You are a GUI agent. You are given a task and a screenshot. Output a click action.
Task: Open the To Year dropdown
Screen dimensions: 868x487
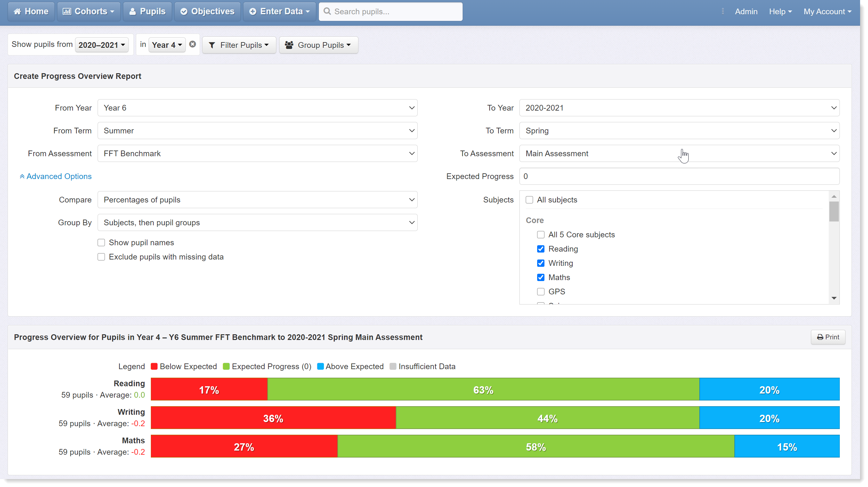[679, 108]
